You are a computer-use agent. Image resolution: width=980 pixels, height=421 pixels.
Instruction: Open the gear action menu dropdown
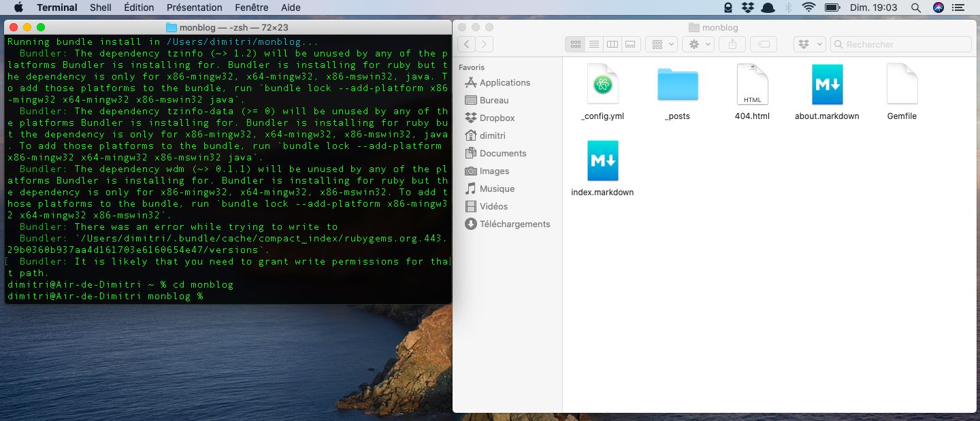[x=698, y=44]
